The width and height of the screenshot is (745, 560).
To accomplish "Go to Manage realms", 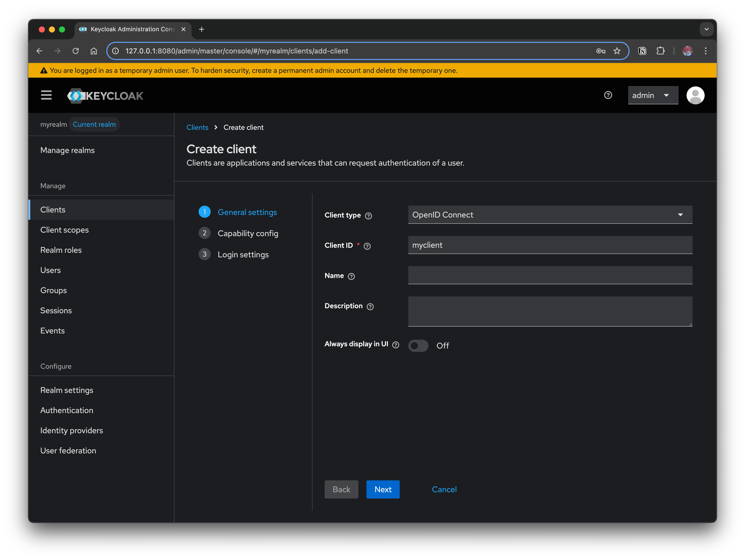I will pyautogui.click(x=67, y=150).
